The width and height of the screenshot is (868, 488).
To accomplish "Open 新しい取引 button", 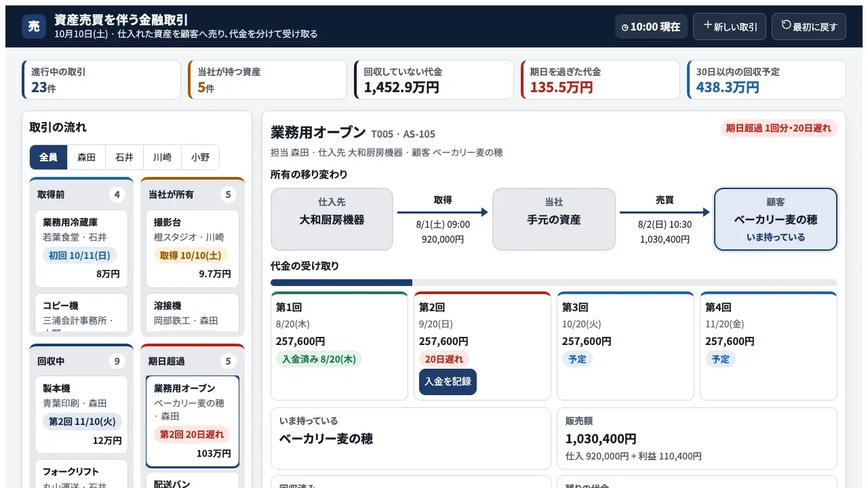I will click(x=730, y=26).
